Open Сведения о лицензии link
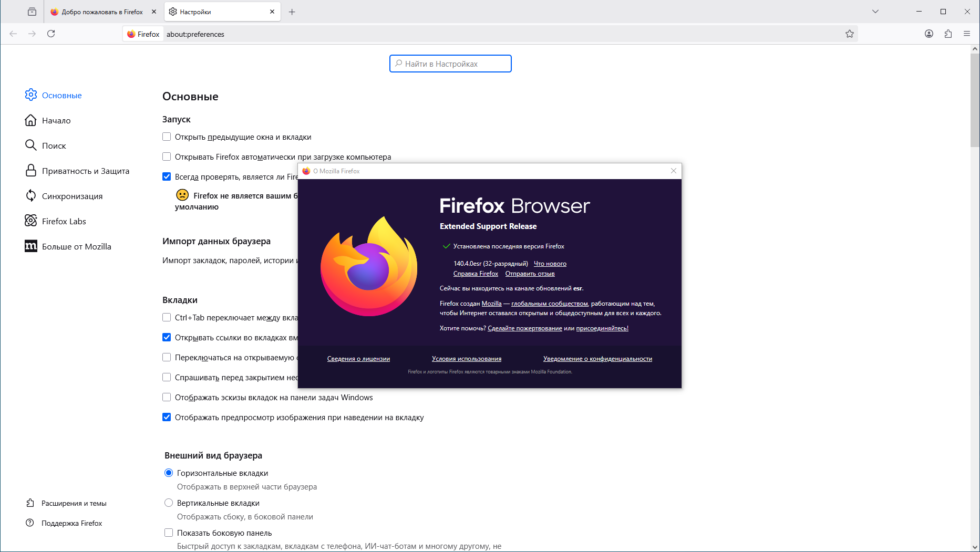Viewport: 980px width, 552px height. coord(358,359)
